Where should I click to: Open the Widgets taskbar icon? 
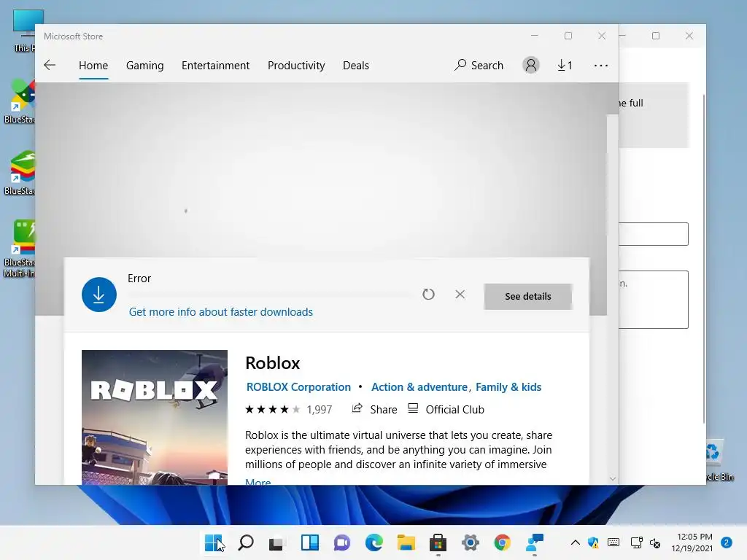point(309,542)
